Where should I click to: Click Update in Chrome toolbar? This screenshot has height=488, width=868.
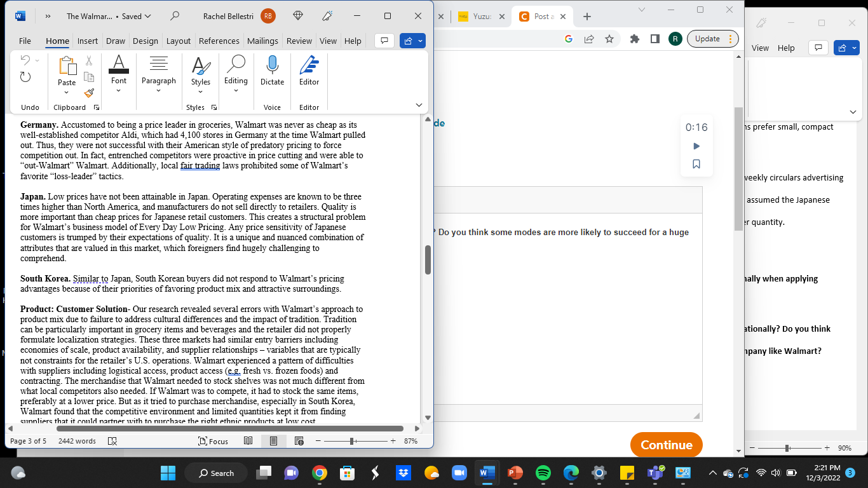pyautogui.click(x=707, y=38)
